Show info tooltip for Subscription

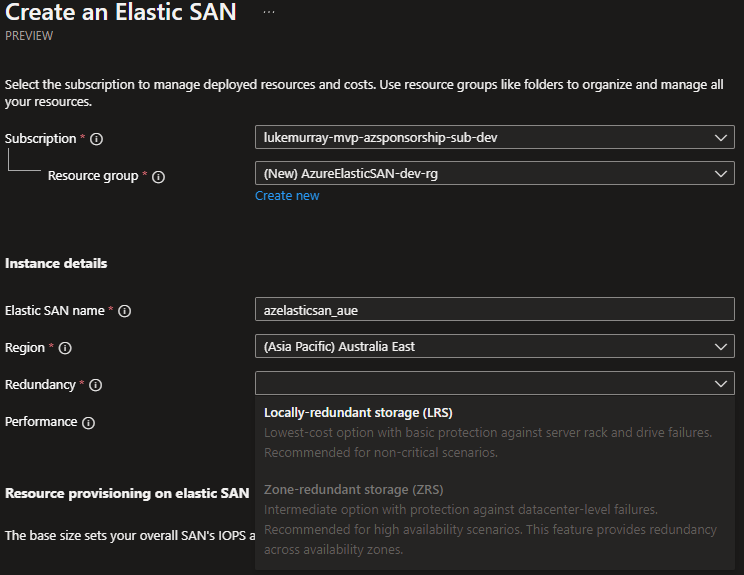click(96, 139)
